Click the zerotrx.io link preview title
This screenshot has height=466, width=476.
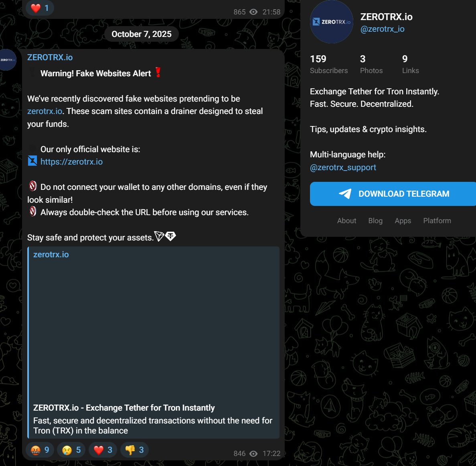[x=51, y=254]
